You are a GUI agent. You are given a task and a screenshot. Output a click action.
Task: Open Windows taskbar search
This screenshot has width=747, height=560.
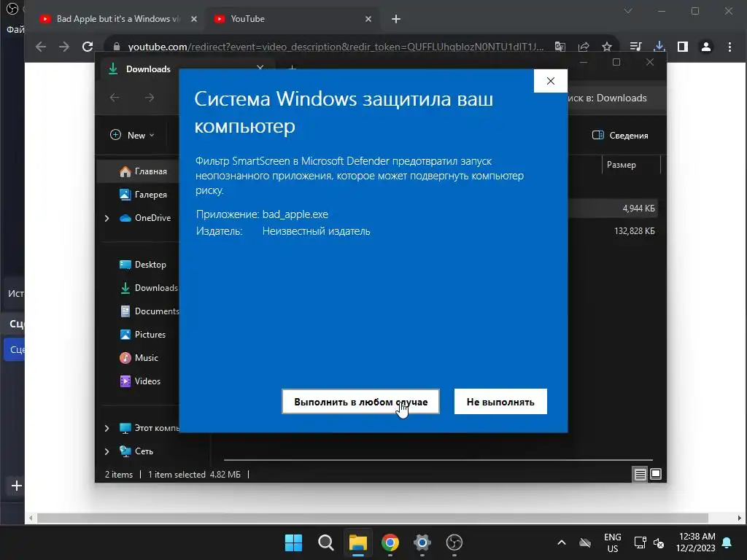[326, 542]
